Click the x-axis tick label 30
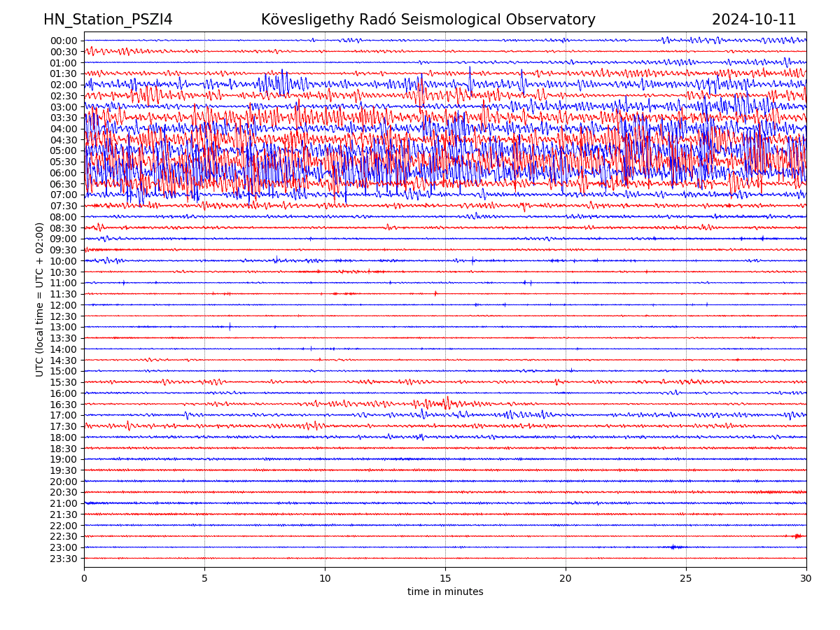This screenshot has height=630, width=840. 806,578
